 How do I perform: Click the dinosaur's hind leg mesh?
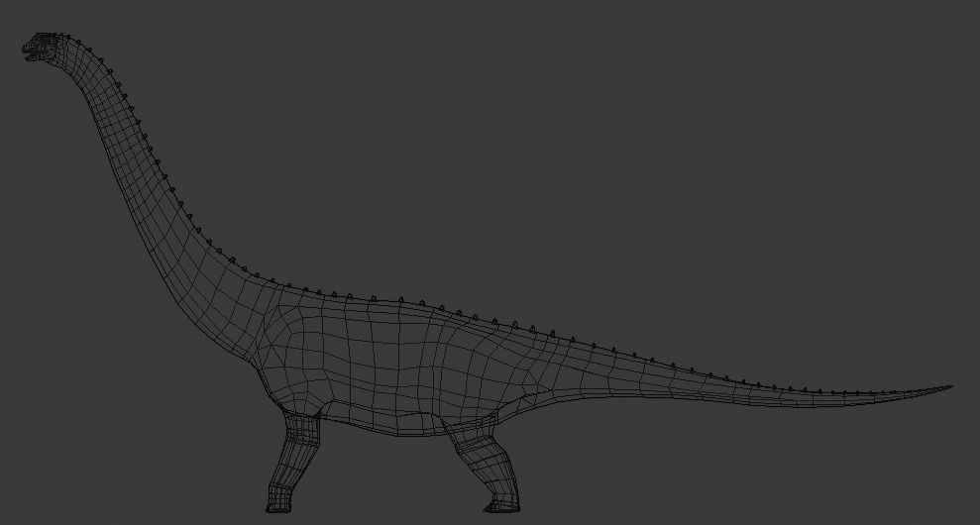pos(487,466)
